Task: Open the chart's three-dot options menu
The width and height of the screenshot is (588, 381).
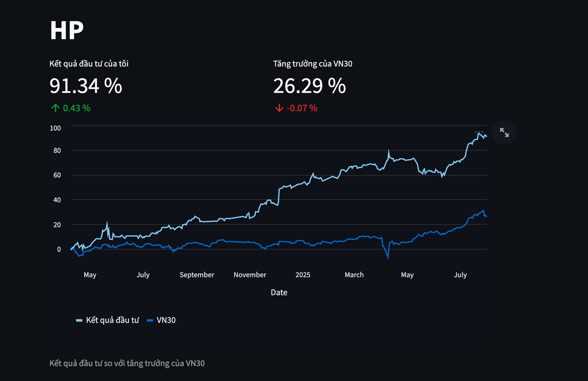Action: (x=478, y=132)
